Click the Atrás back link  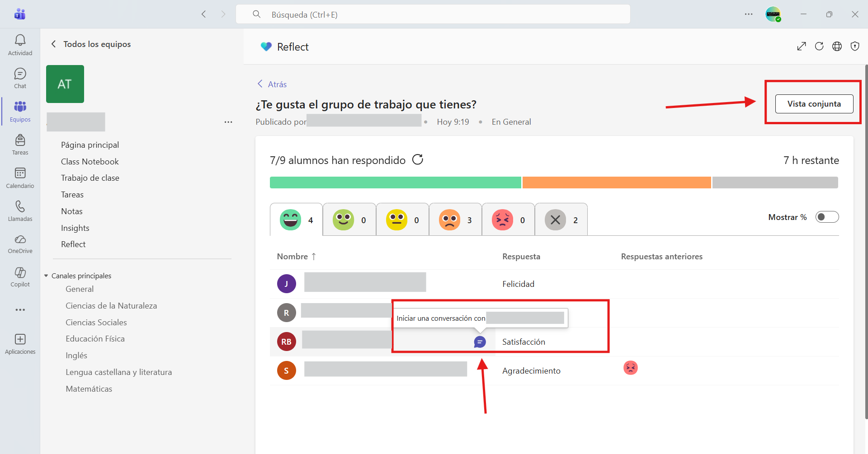coord(272,84)
